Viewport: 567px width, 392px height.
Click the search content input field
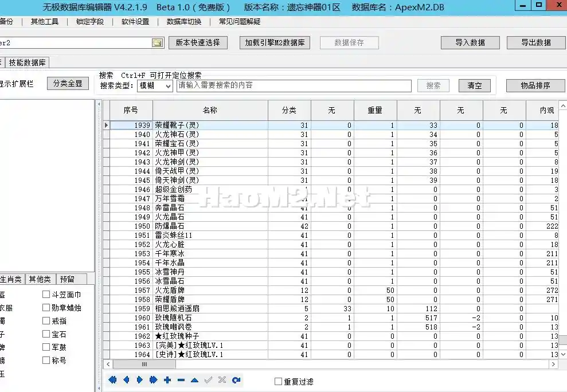[x=294, y=86]
